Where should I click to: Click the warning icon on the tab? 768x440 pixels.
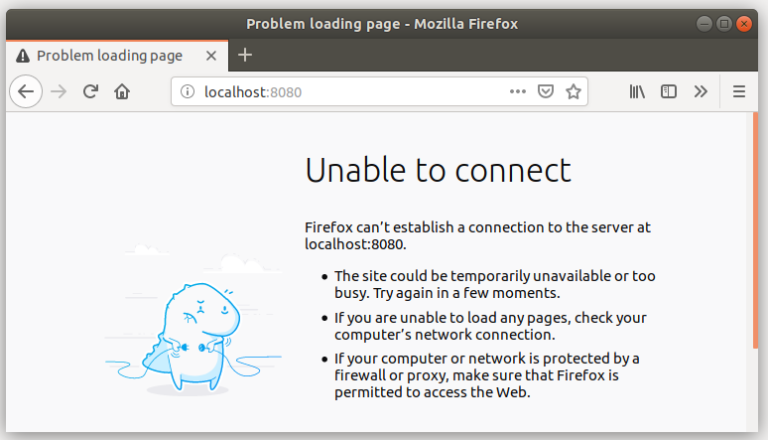pyautogui.click(x=23, y=56)
